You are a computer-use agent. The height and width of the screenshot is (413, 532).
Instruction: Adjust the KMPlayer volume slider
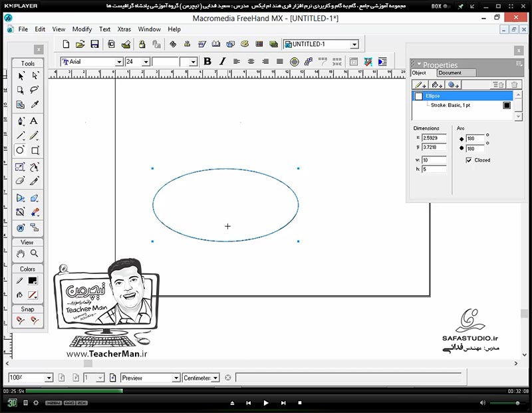tap(505, 403)
